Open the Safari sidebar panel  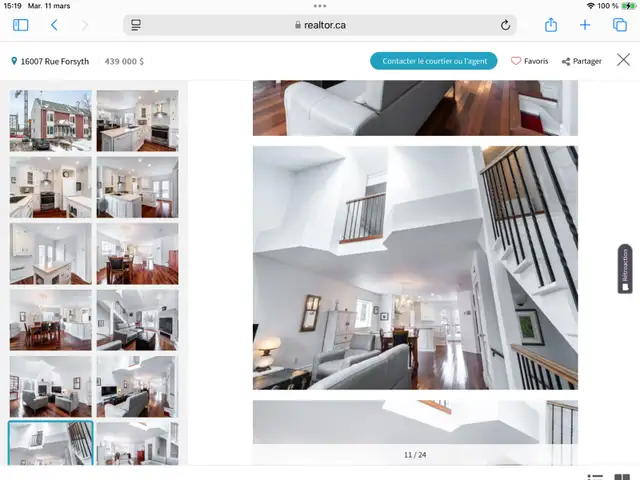coord(20,25)
